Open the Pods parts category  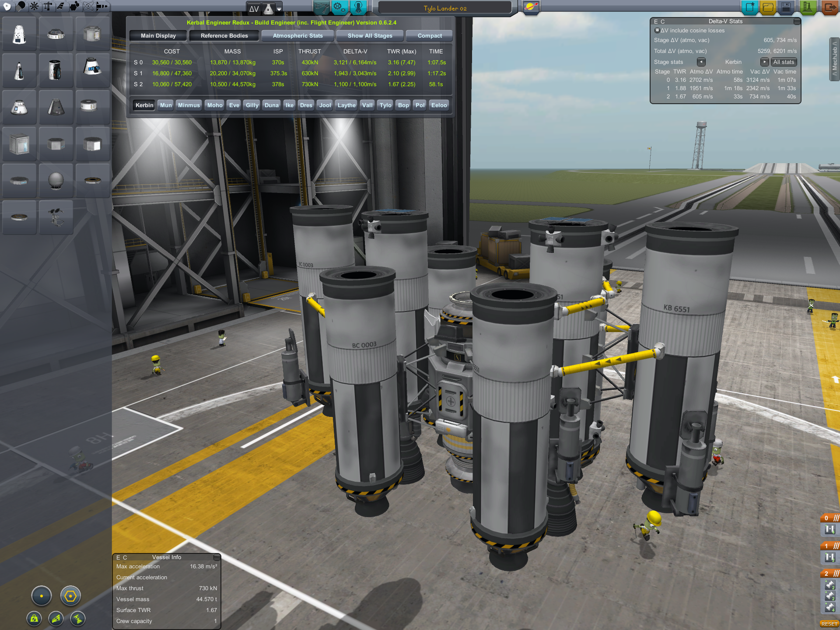coord(7,6)
